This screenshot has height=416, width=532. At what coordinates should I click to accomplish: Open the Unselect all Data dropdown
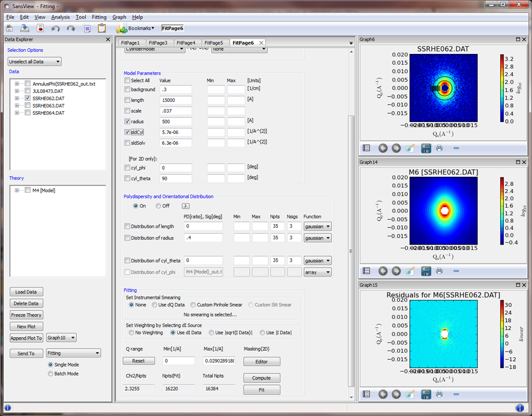point(35,61)
